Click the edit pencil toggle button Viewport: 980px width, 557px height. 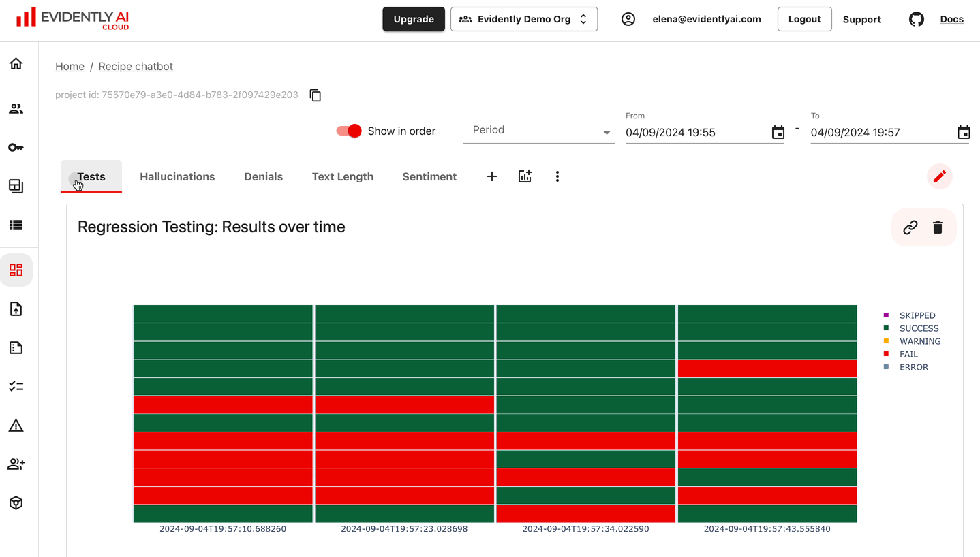pyautogui.click(x=939, y=176)
